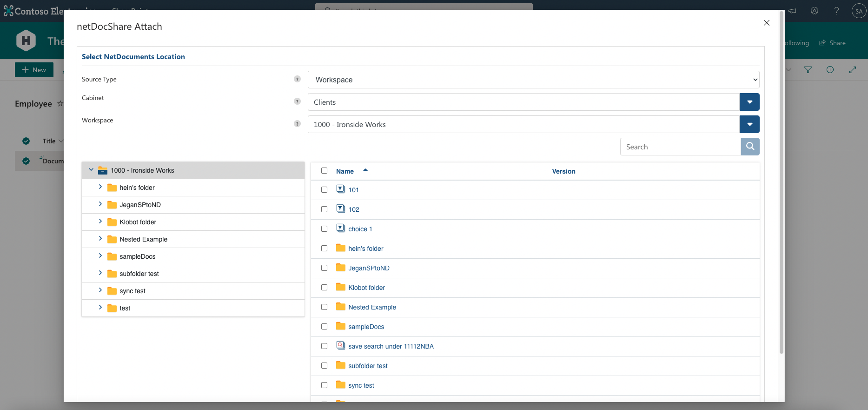
Task: Open SharePoint settings gear icon
Action: click(x=815, y=11)
